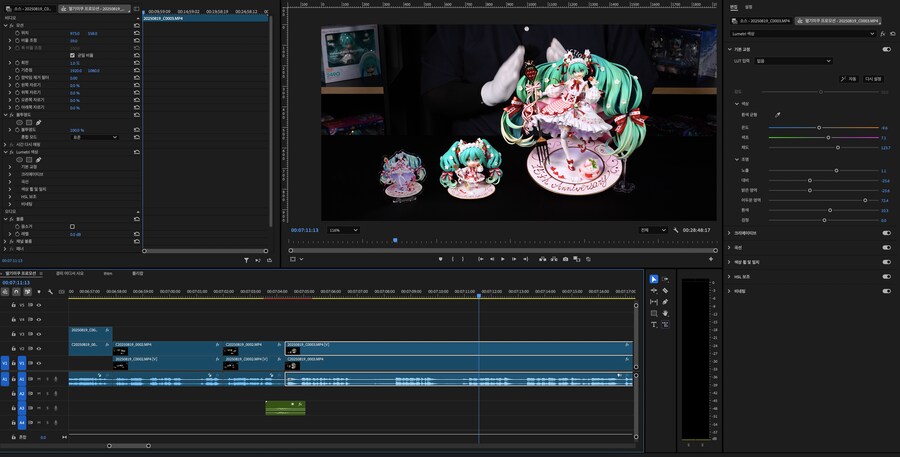Go to the In point
900x457 pixels.
coord(480,259)
